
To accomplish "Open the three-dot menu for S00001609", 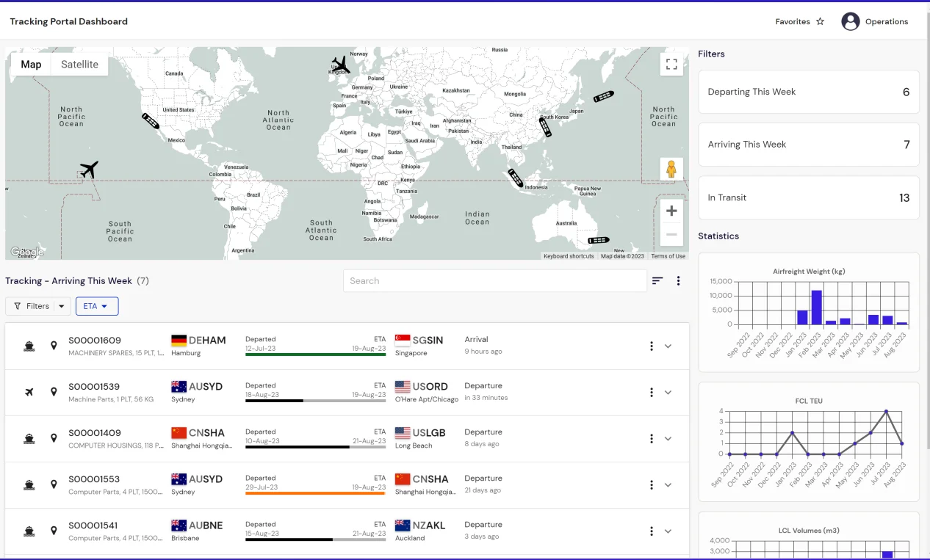I will [x=652, y=346].
